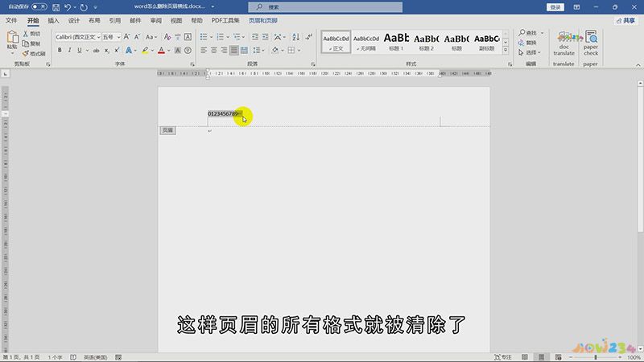This screenshot has height=362, width=644.
Task: Open the Change Case Aa dropdown
Action: tap(151, 37)
